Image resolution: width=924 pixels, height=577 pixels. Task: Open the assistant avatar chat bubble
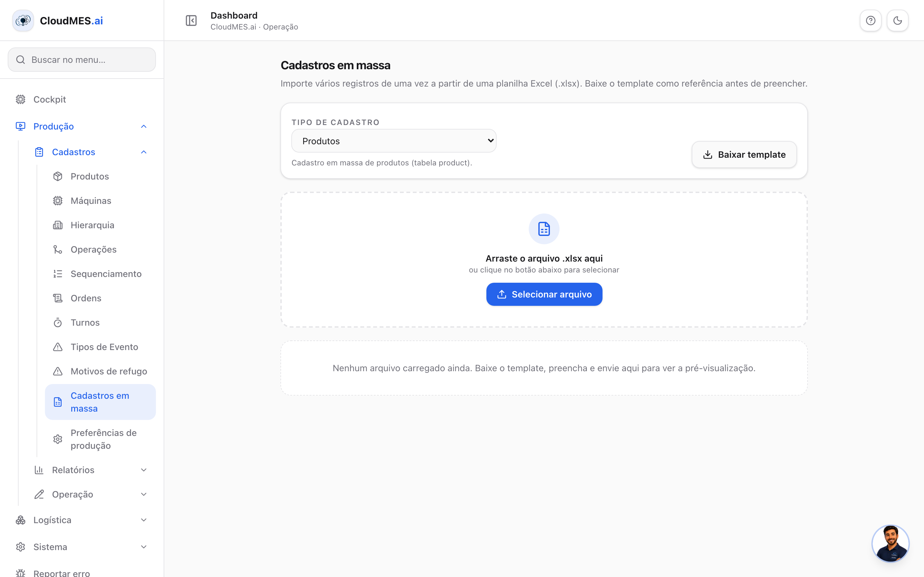[x=890, y=543]
